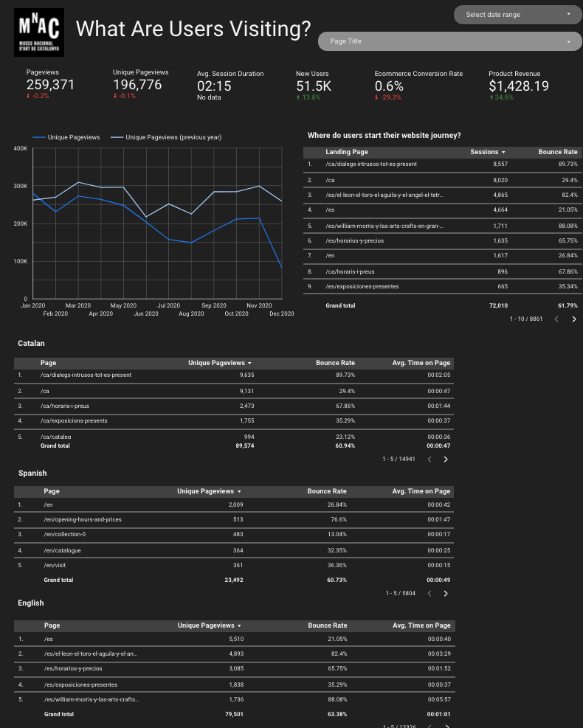The height and width of the screenshot is (728, 583).
Task: Sort landing pages by Bounce Rate column
Action: coord(557,152)
